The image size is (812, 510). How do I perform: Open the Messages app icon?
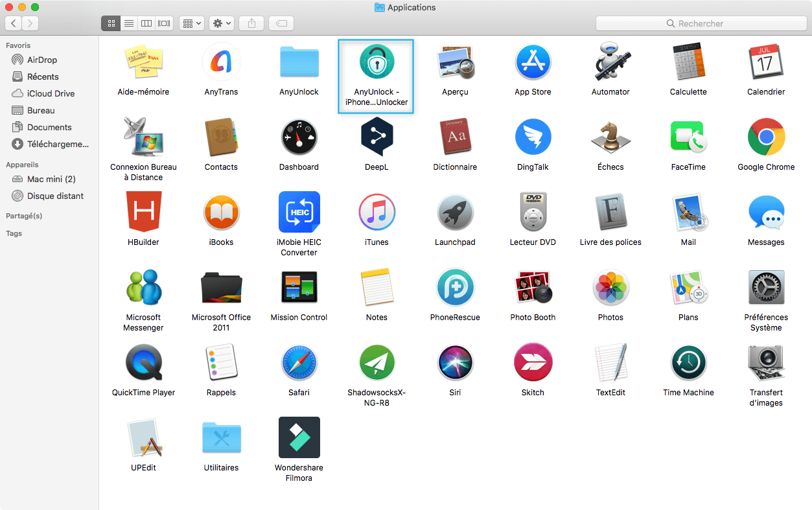[766, 212]
